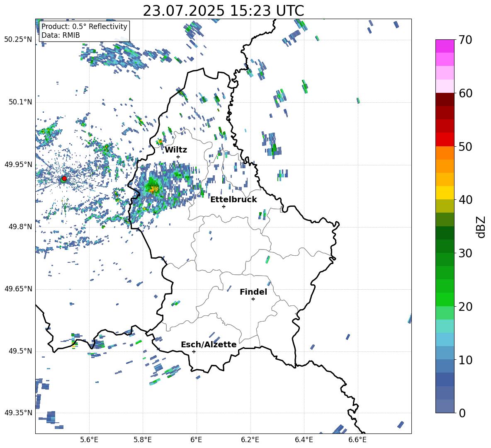Viewport: 491px width, 448px height.
Task: Click the 6.6°E longitude label
Action: [x=357, y=440]
